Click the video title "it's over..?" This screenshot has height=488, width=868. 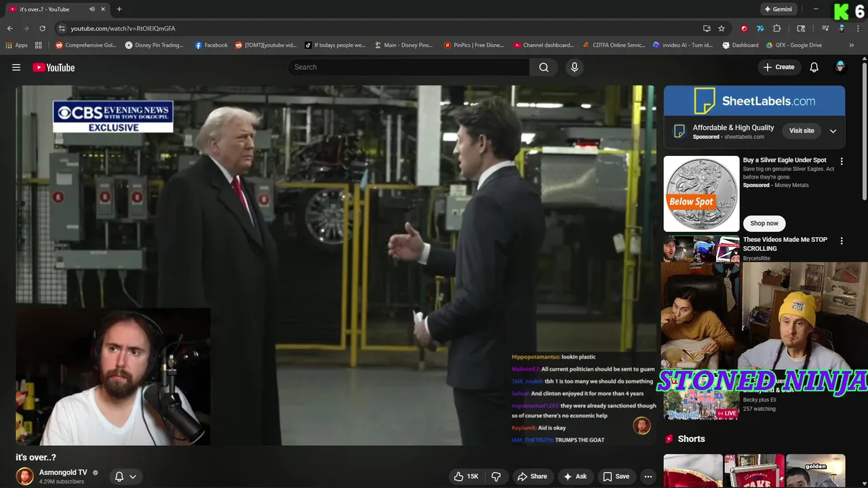pyautogui.click(x=36, y=457)
